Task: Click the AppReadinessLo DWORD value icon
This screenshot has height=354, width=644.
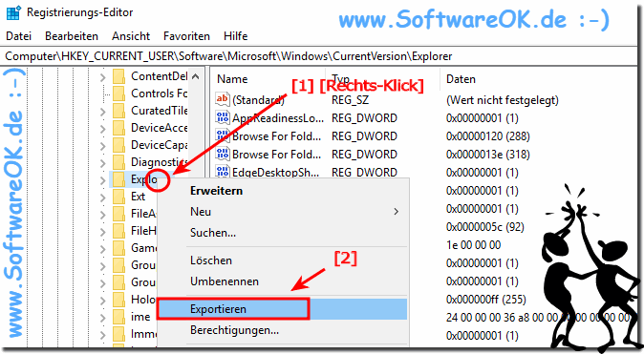Action: tap(223, 117)
